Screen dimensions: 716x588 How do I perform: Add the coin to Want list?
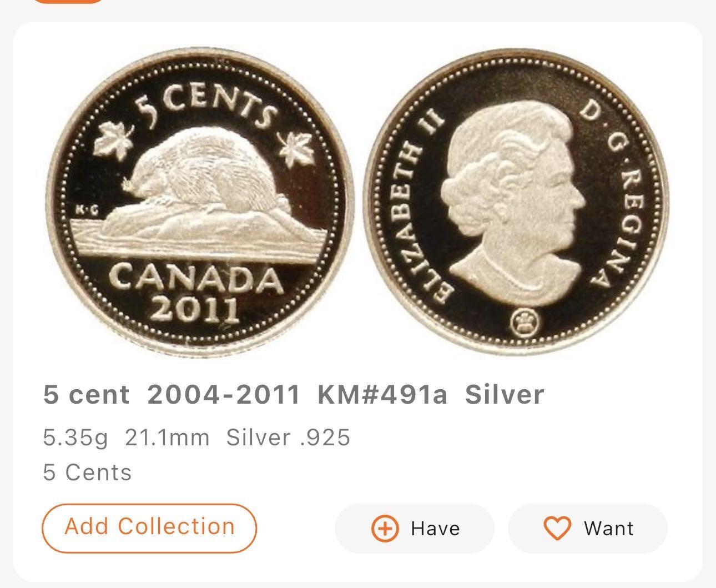click(588, 528)
